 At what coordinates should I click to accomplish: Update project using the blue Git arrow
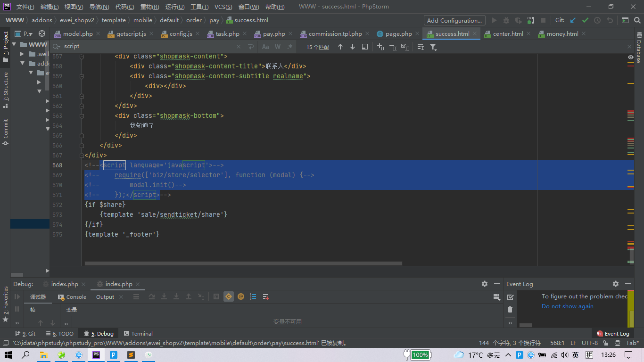point(573,20)
